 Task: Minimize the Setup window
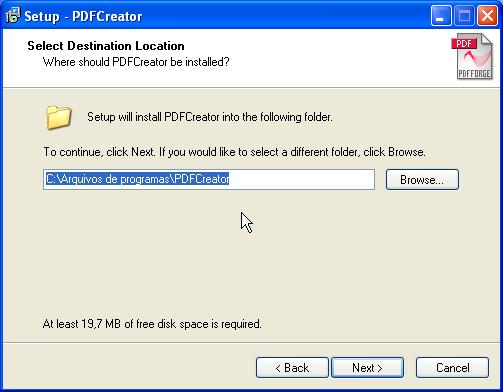[441, 16]
